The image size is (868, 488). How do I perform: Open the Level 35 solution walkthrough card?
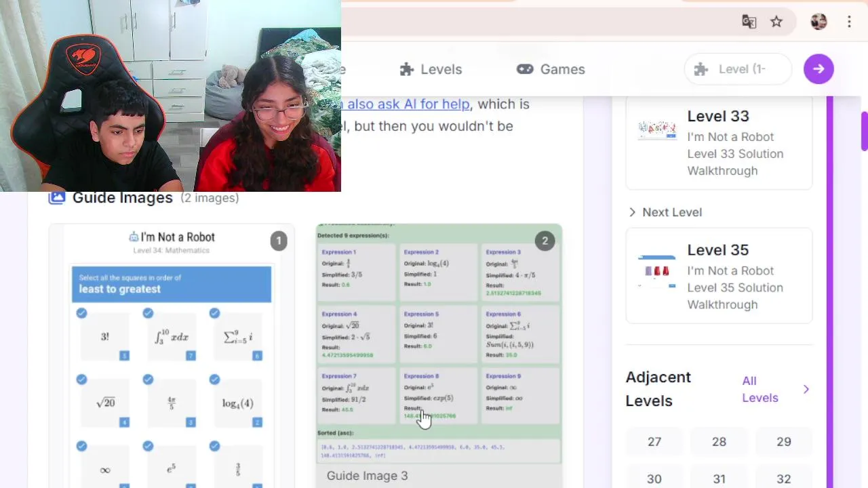pyautogui.click(x=719, y=276)
